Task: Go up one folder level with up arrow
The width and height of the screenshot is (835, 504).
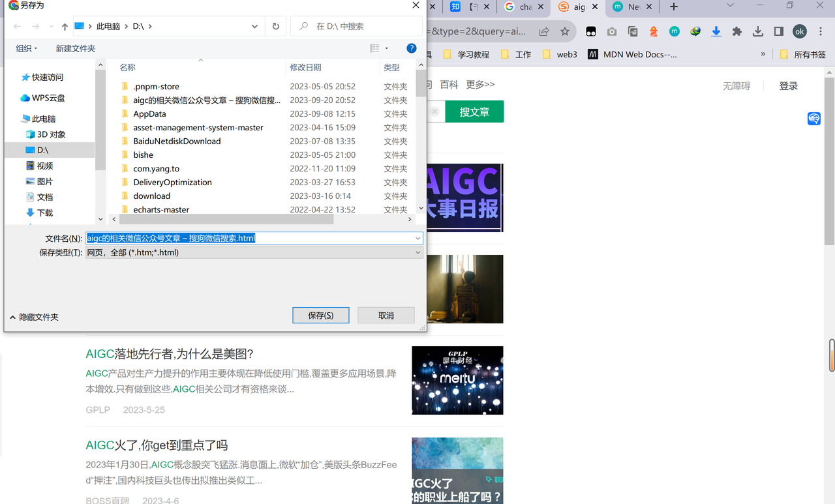Action: [65, 27]
